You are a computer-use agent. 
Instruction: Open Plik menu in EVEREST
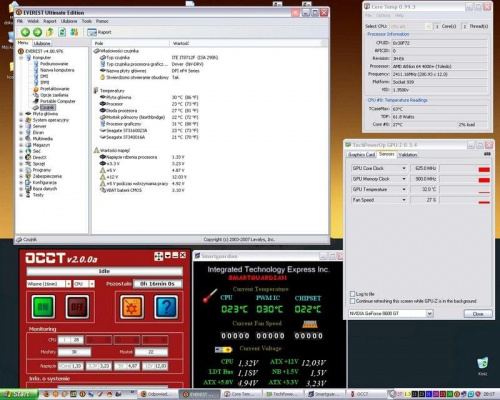[x=20, y=21]
